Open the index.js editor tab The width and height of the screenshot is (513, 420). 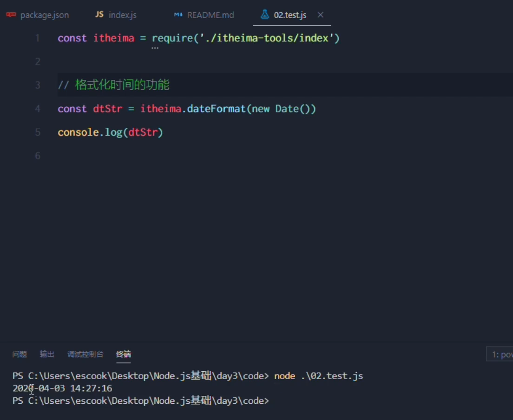coord(116,15)
